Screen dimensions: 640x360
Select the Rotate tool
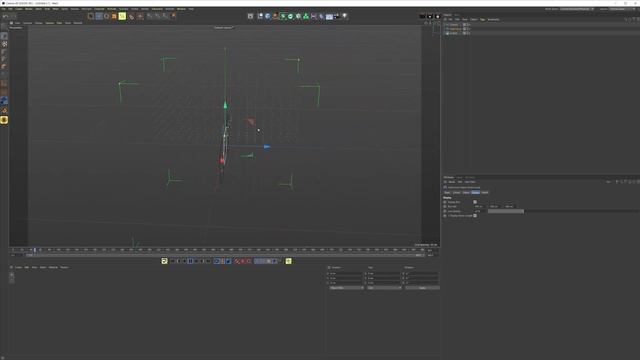(x=114, y=16)
